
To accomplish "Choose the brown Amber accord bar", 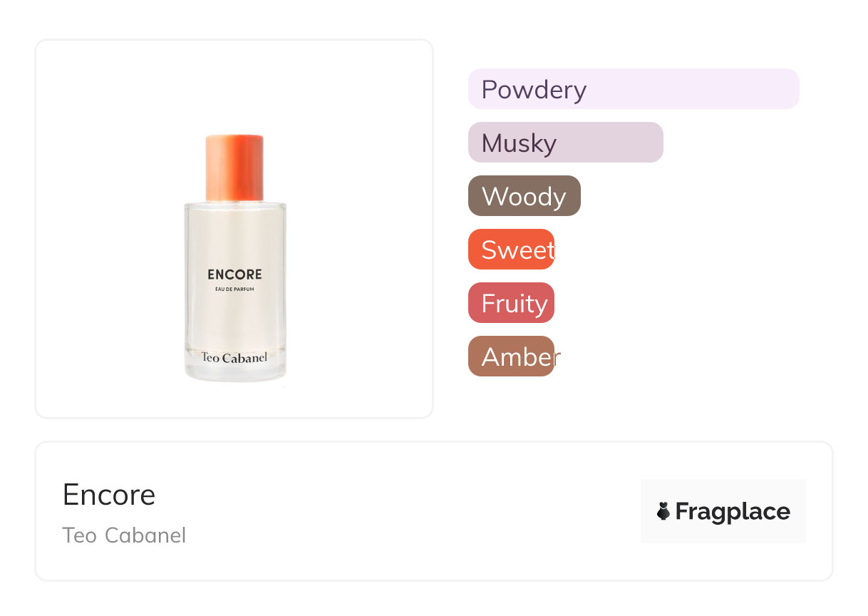I will [x=511, y=356].
